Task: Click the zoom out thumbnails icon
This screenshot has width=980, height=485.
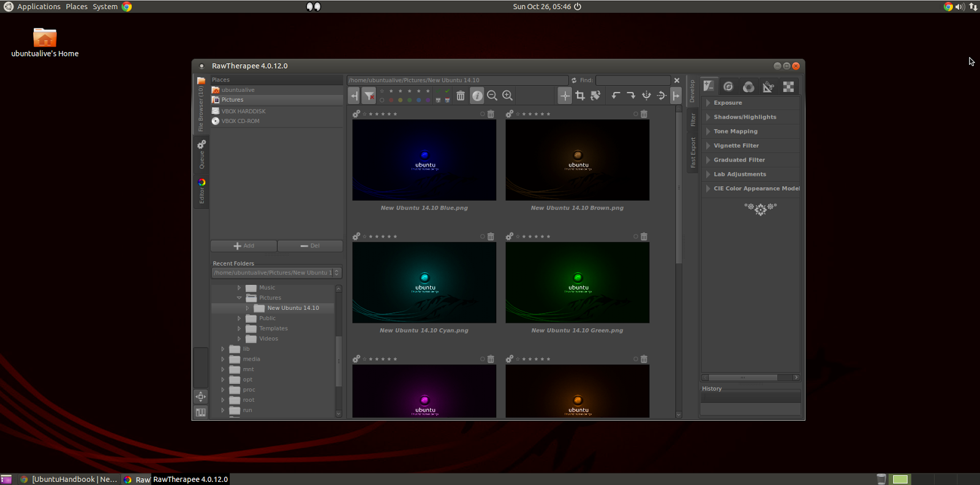Action: (x=492, y=96)
